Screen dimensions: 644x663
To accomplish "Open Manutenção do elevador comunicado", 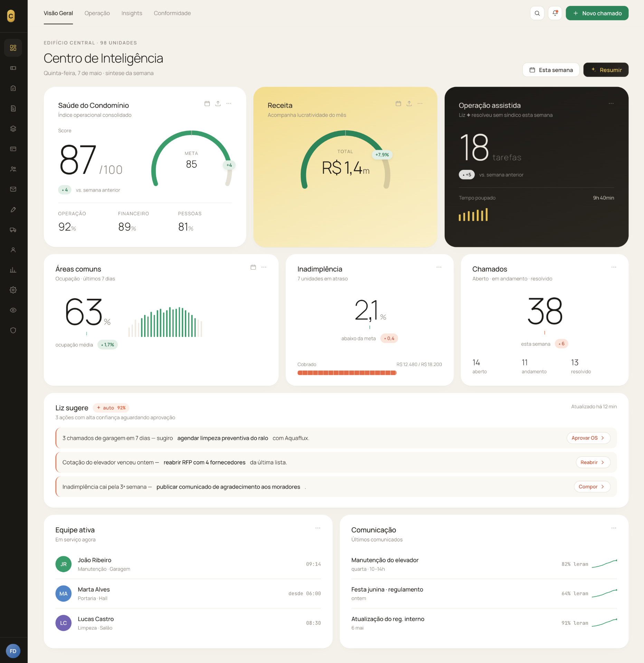I will (484, 564).
